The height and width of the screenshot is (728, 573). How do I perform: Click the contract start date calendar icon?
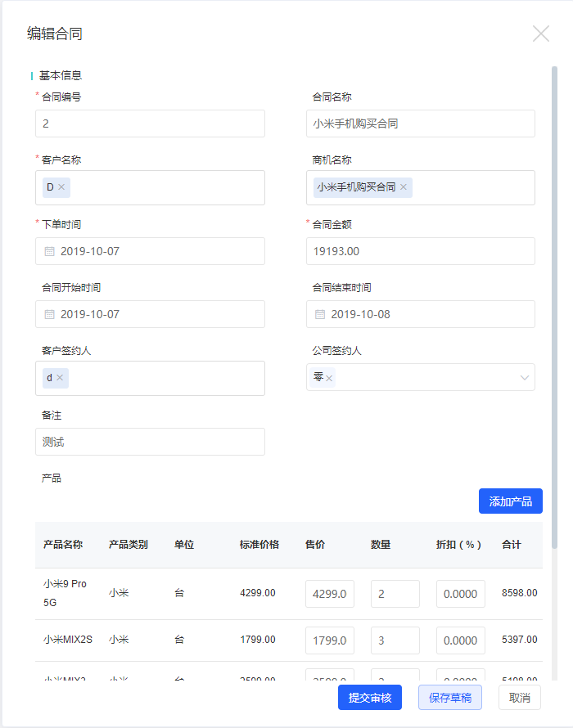click(x=49, y=314)
